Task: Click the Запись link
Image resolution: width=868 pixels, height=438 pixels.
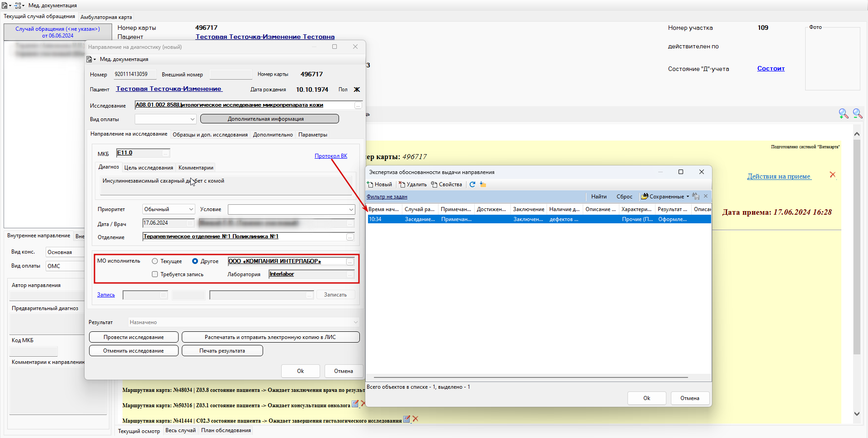Action: (106, 295)
